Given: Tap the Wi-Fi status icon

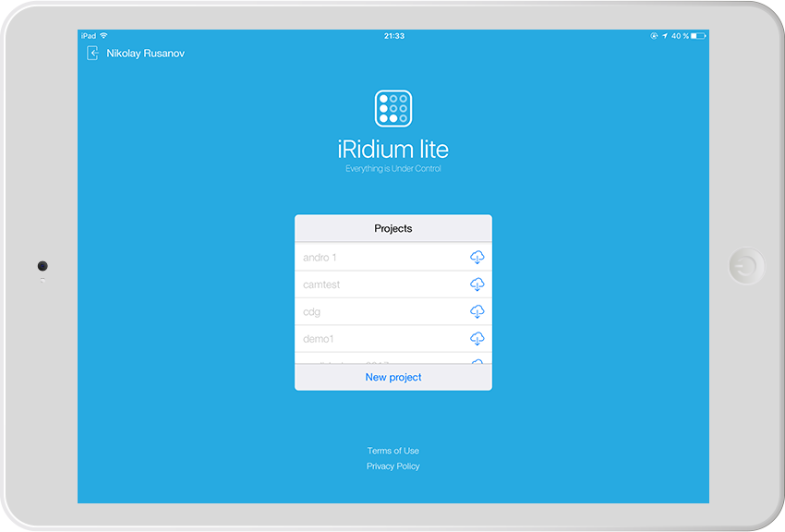Looking at the screenshot, I should coord(104,36).
